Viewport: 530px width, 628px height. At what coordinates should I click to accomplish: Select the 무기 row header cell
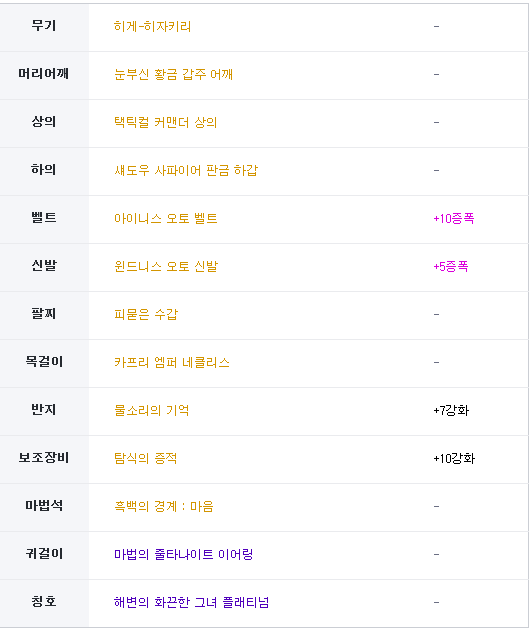44,27
